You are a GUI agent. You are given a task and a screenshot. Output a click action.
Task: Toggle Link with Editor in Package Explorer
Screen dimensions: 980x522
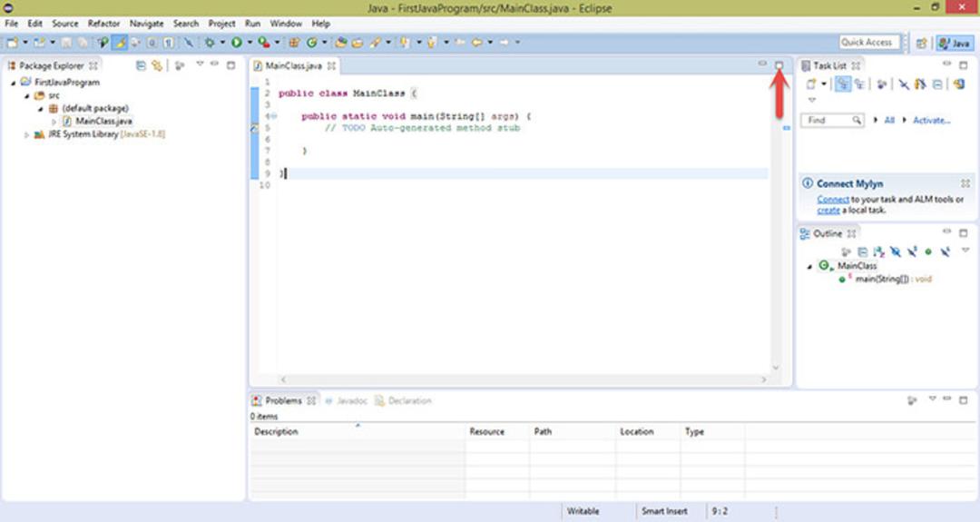coord(157,65)
